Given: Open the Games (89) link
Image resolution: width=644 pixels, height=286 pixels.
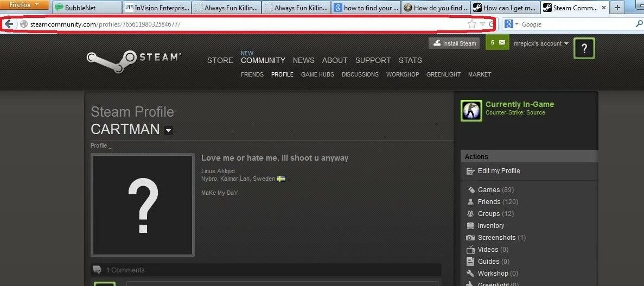Looking at the screenshot, I should coord(496,190).
